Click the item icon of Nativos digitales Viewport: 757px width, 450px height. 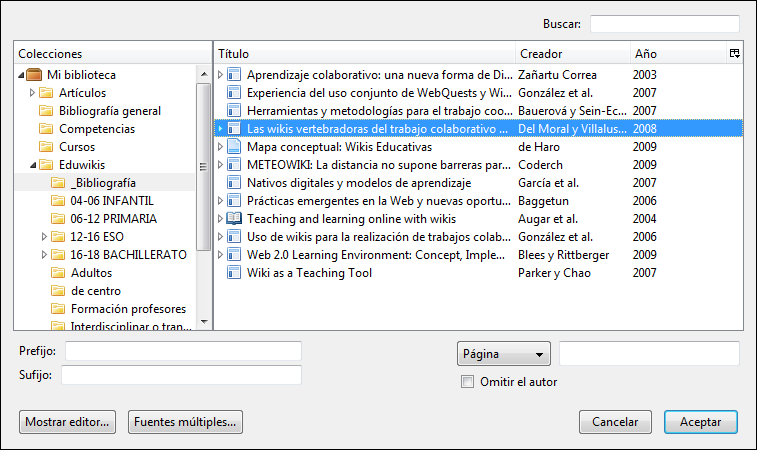pos(234,183)
